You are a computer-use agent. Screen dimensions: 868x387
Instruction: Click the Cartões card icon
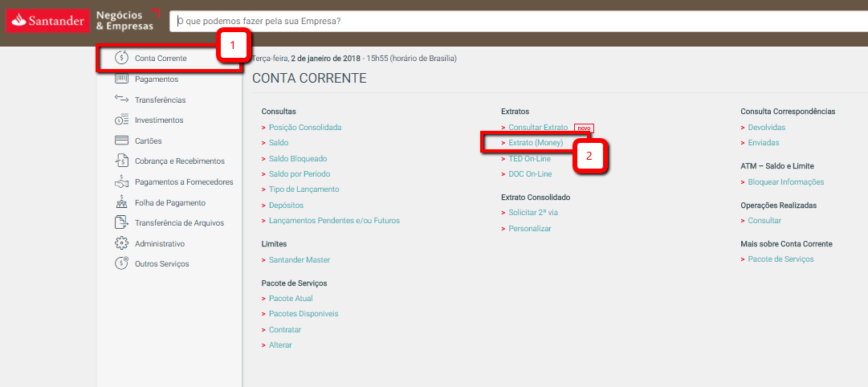coord(121,140)
